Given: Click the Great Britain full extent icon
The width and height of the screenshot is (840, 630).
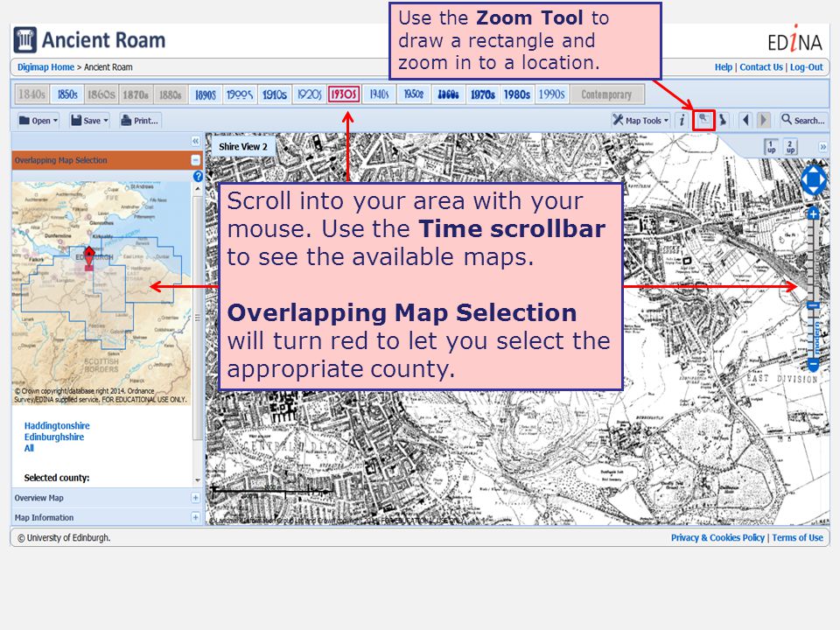Looking at the screenshot, I should click(x=723, y=120).
